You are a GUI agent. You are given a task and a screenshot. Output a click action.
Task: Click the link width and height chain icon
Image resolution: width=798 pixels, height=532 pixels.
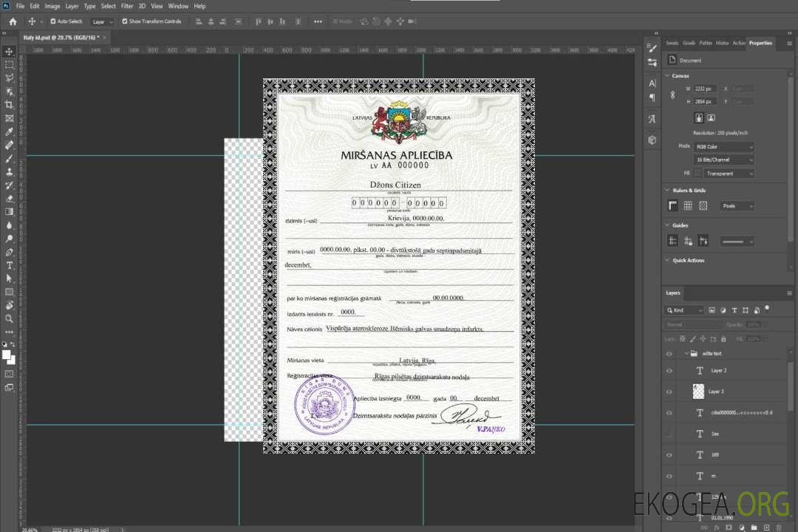tap(673, 95)
